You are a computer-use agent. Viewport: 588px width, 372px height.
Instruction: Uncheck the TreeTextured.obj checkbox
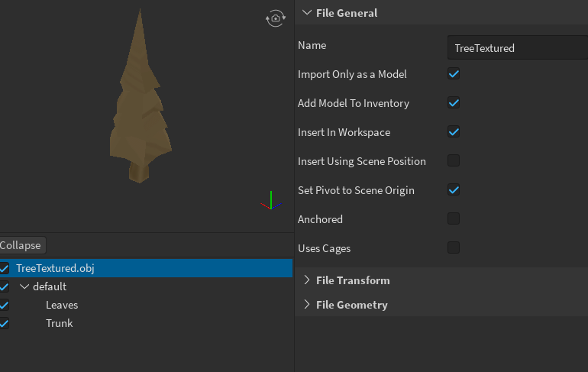point(5,268)
